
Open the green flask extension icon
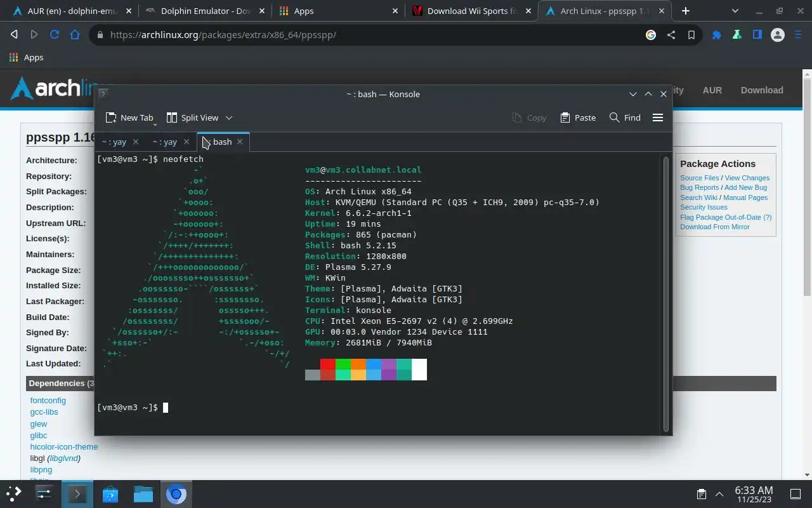tap(737, 35)
